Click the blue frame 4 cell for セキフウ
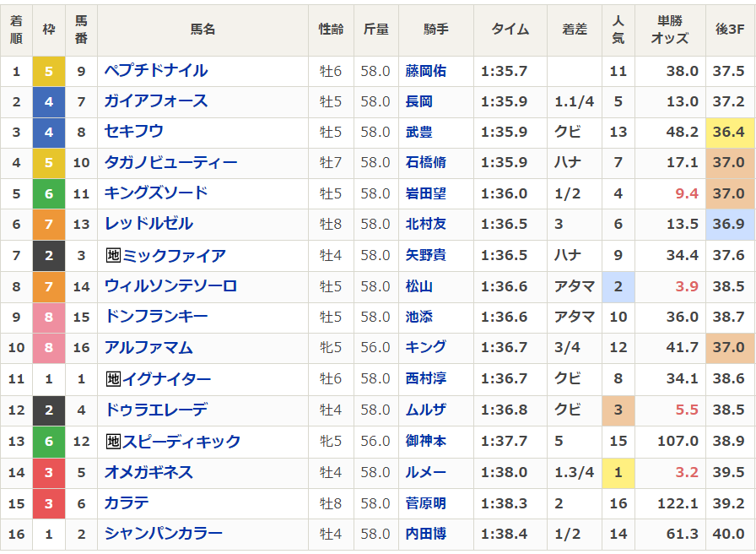The image size is (756, 554). (x=49, y=133)
